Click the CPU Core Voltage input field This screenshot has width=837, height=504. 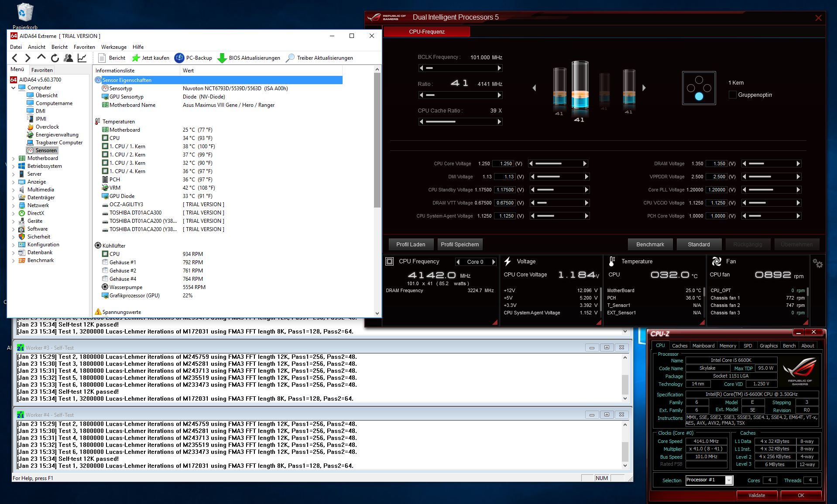coord(503,163)
